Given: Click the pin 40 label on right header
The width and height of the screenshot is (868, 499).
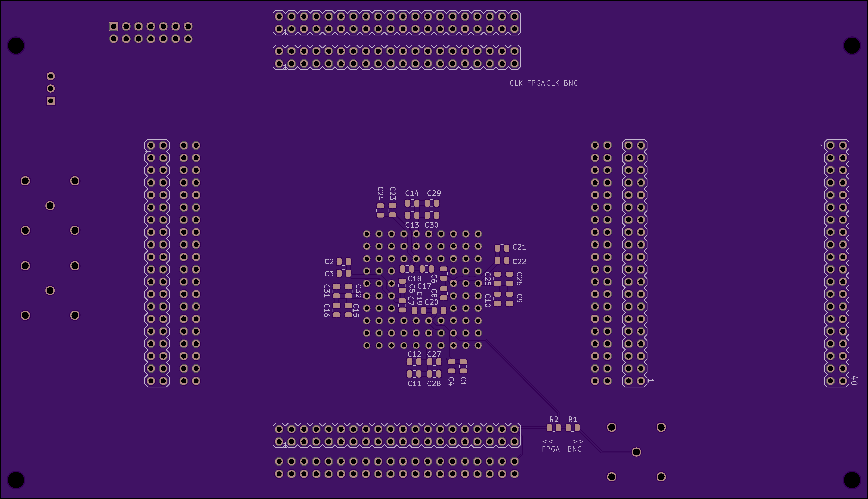Looking at the screenshot, I should coord(854,380).
